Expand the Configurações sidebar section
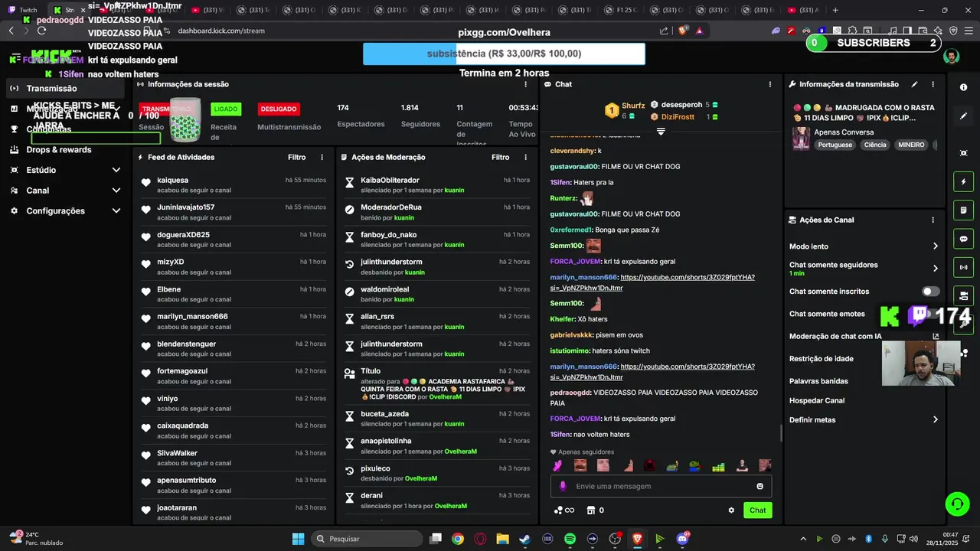The height and width of the screenshot is (551, 980). pyautogui.click(x=116, y=210)
